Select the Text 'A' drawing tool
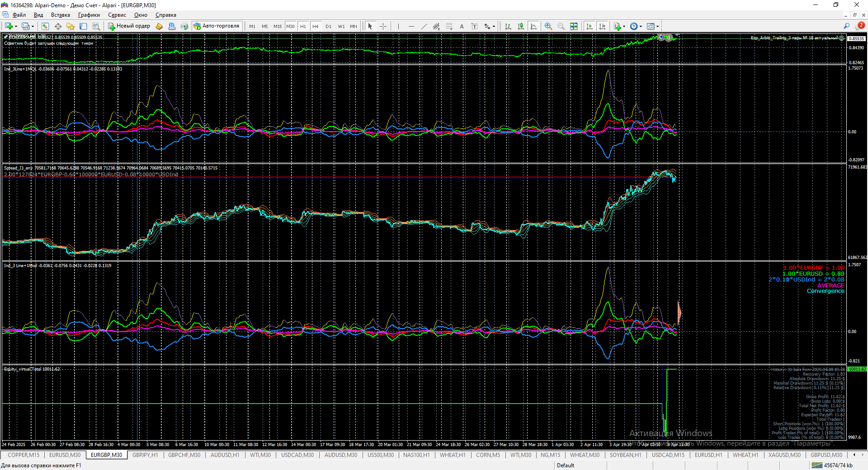 click(x=462, y=26)
